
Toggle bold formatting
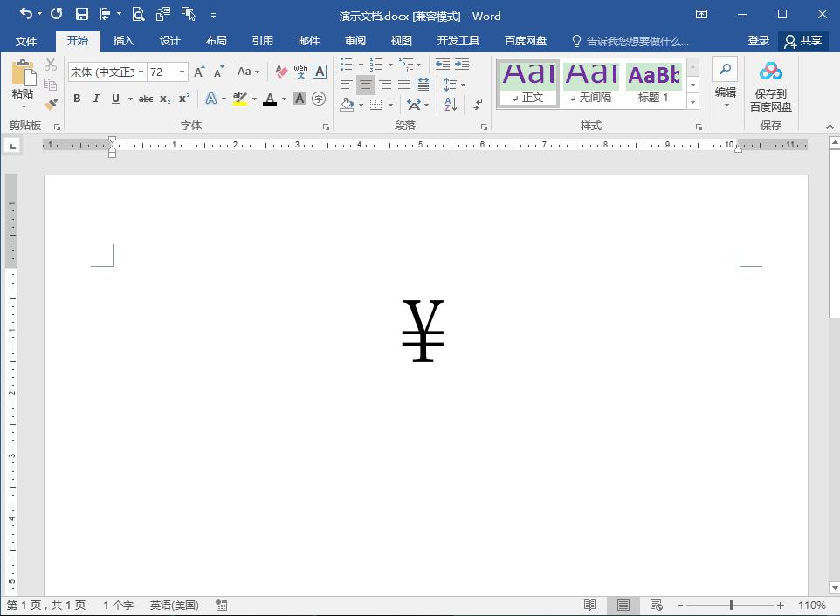(x=77, y=99)
